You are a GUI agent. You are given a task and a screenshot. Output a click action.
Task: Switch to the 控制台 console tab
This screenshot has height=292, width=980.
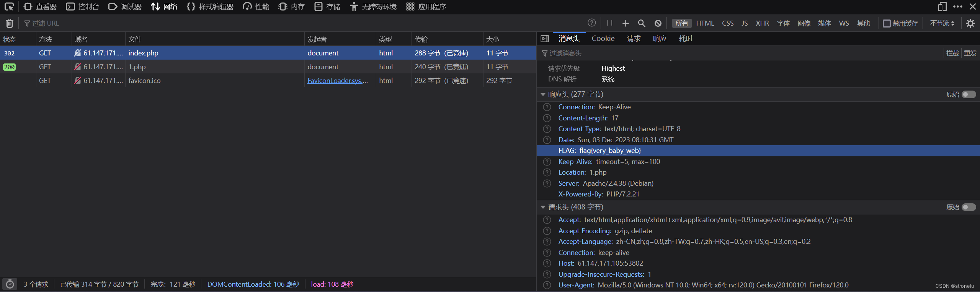[83, 7]
